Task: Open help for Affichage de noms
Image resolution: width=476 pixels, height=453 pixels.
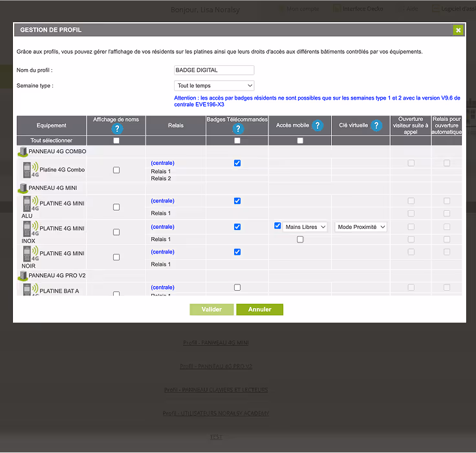Action: [x=117, y=129]
